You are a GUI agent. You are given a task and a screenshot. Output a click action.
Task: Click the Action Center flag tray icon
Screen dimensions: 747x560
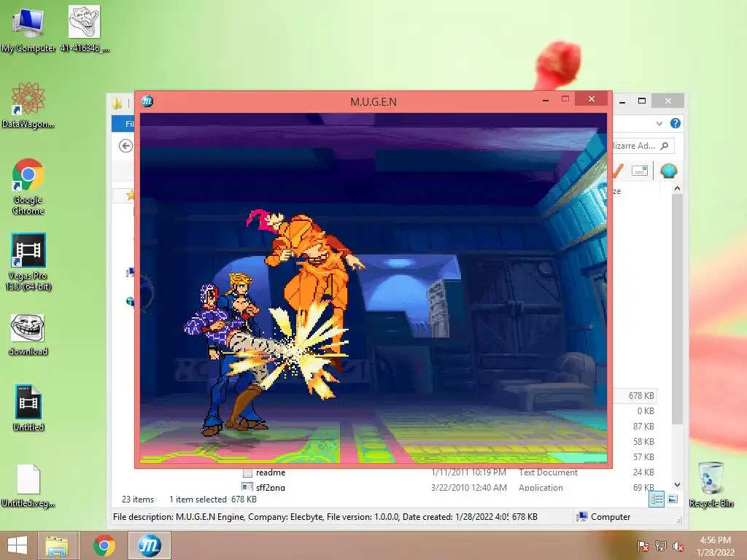[x=643, y=546]
